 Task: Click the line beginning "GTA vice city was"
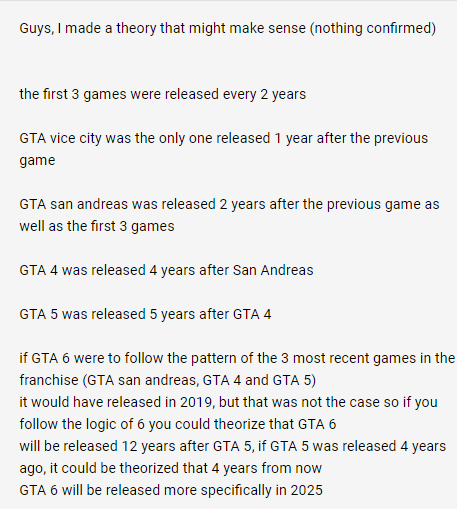(224, 138)
